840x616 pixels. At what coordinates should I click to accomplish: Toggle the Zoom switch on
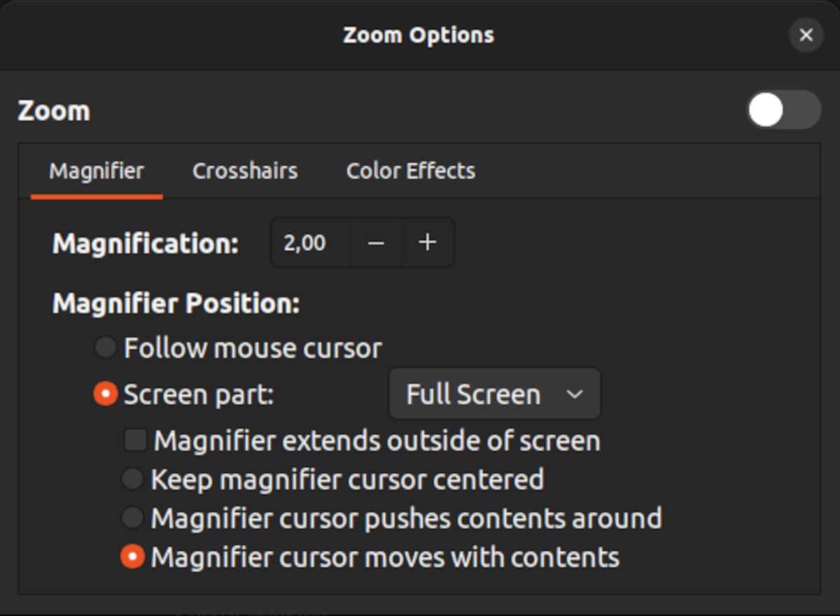click(783, 111)
